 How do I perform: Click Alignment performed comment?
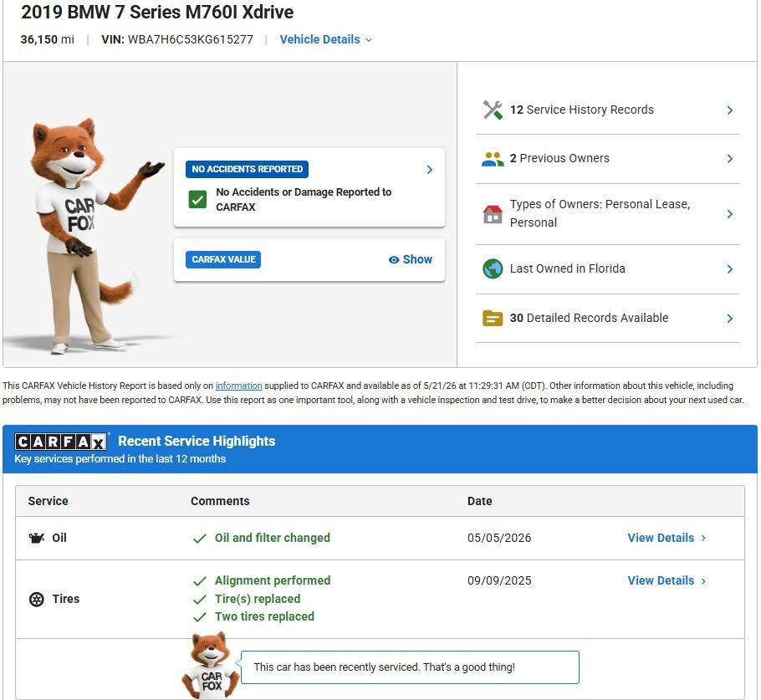pyautogui.click(x=273, y=580)
